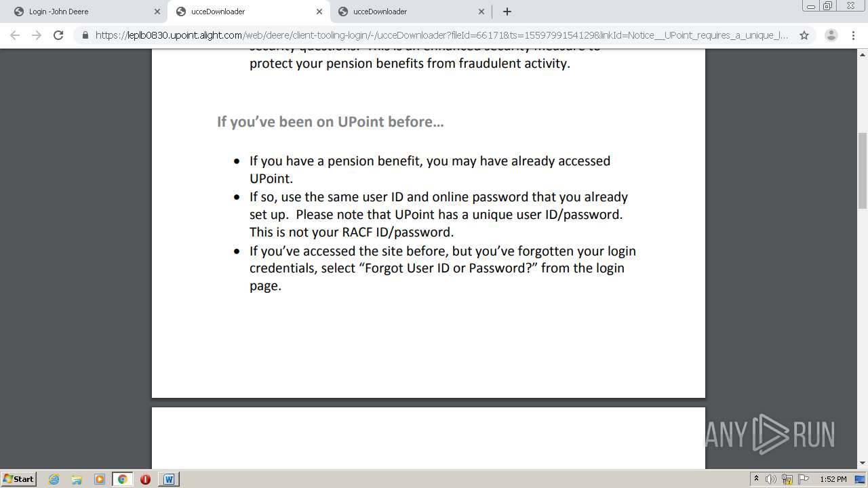This screenshot has width=868, height=488.
Task: View site security lock information
Action: 85,35
